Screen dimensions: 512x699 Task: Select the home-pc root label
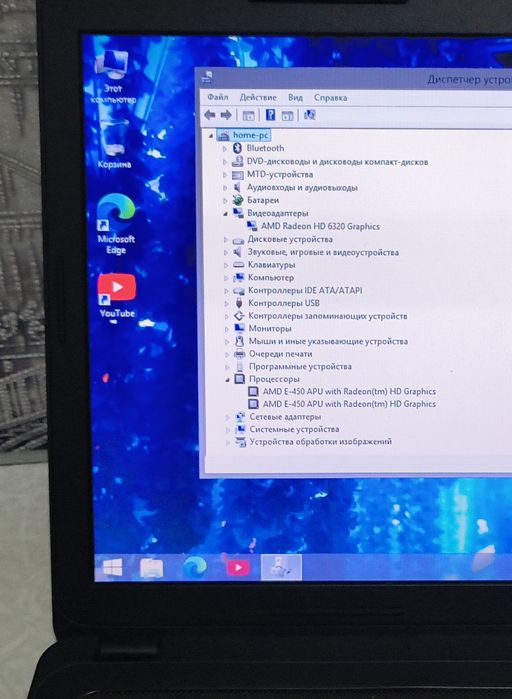(250, 135)
